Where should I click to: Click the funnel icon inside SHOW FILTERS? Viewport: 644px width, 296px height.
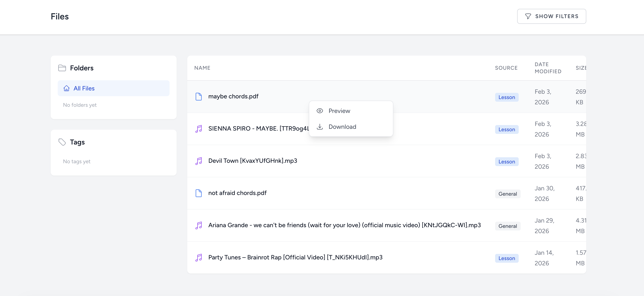527,16
